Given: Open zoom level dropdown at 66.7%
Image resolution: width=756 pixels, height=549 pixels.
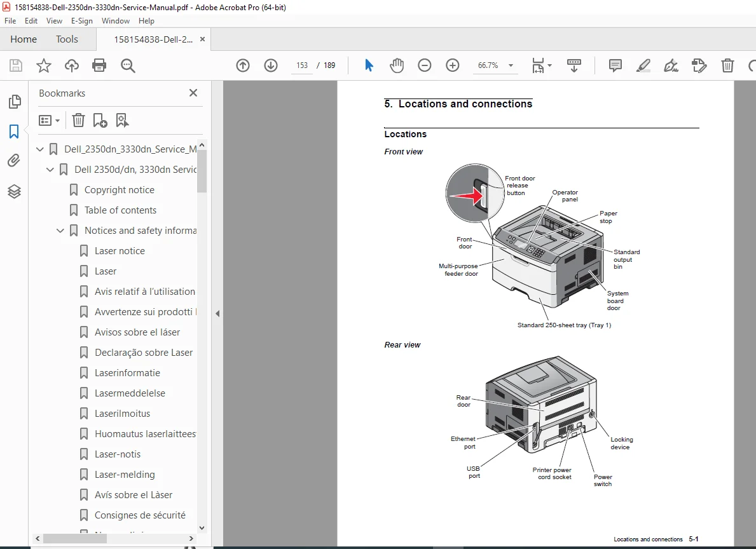Looking at the screenshot, I should pos(511,65).
